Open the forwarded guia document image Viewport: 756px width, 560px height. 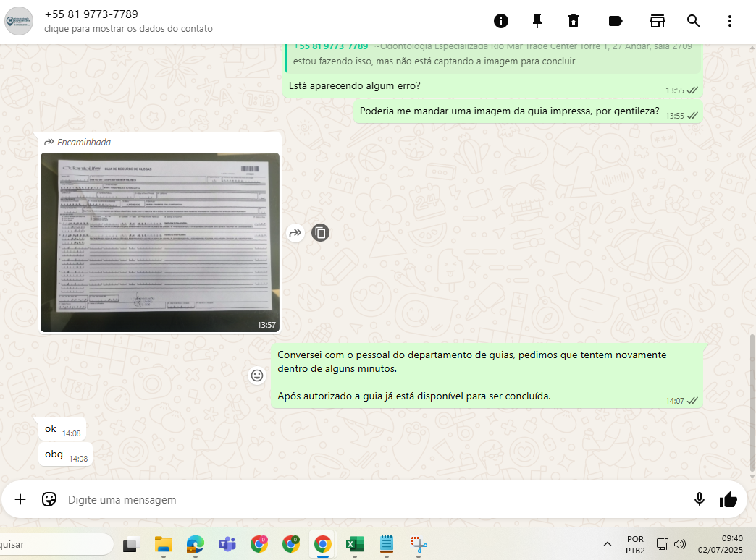click(x=159, y=242)
